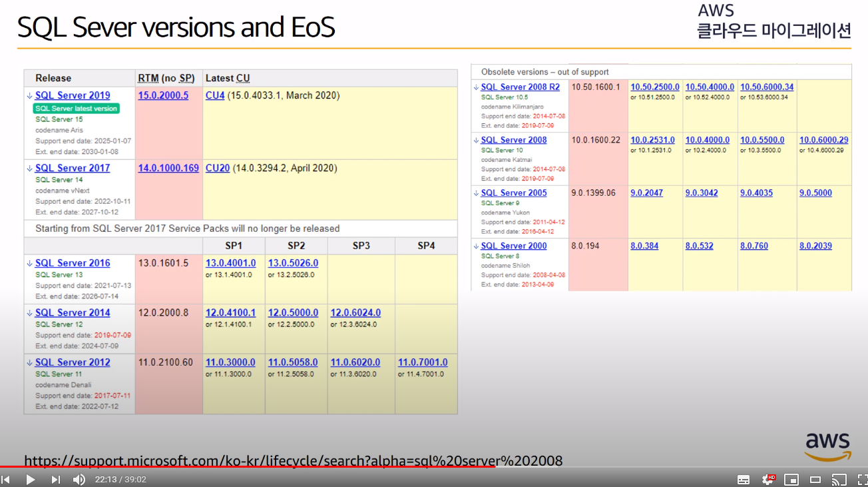This screenshot has width=868, height=487.
Task: Mute the video volume speaker icon
Action: [x=79, y=480]
